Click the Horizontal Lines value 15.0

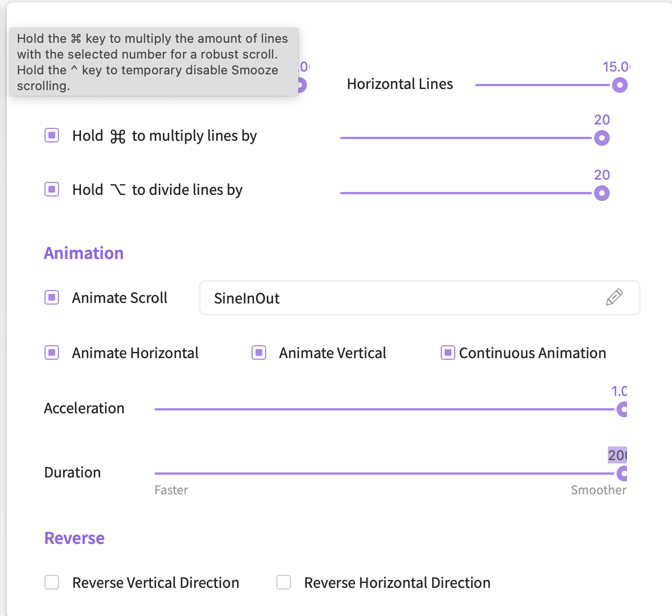coord(616,67)
